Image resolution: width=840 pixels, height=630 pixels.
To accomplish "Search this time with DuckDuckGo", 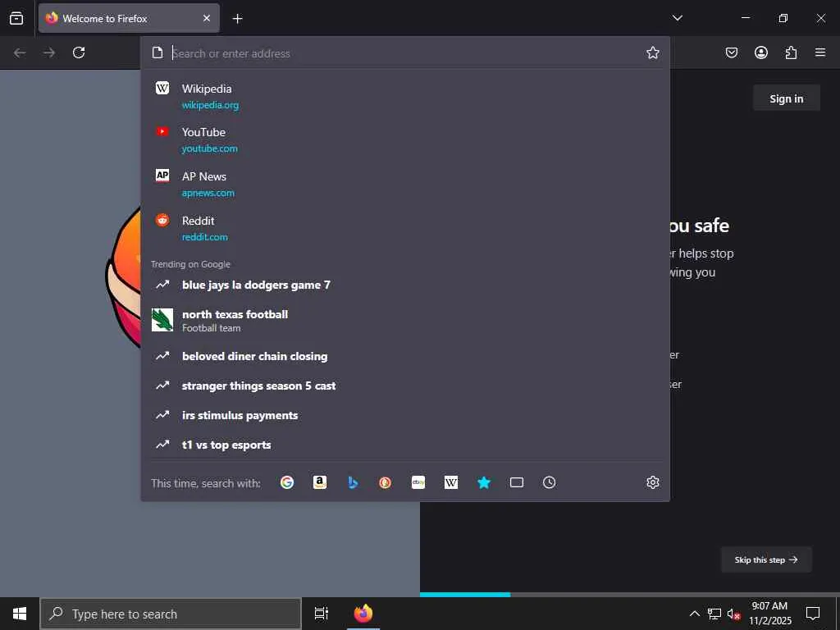I will tap(386, 482).
